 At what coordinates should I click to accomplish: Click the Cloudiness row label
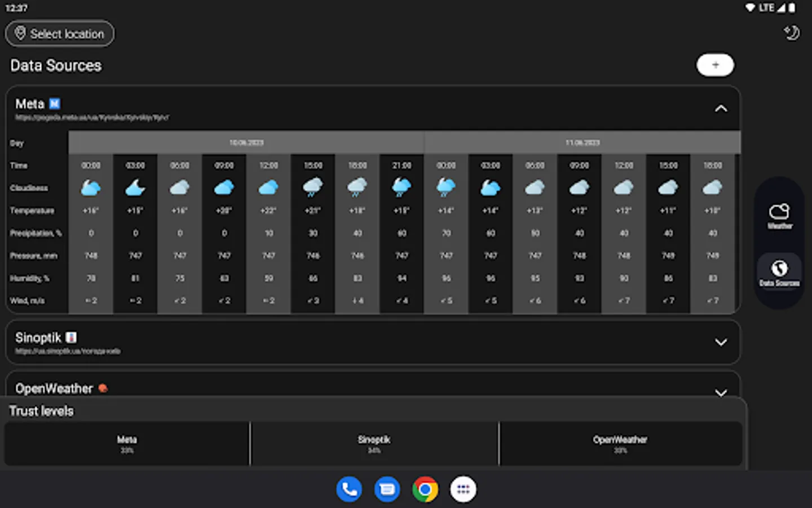coord(29,188)
